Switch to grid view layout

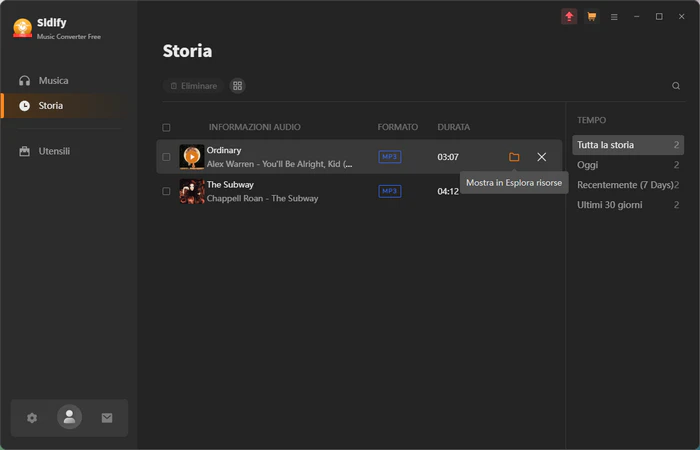[238, 86]
